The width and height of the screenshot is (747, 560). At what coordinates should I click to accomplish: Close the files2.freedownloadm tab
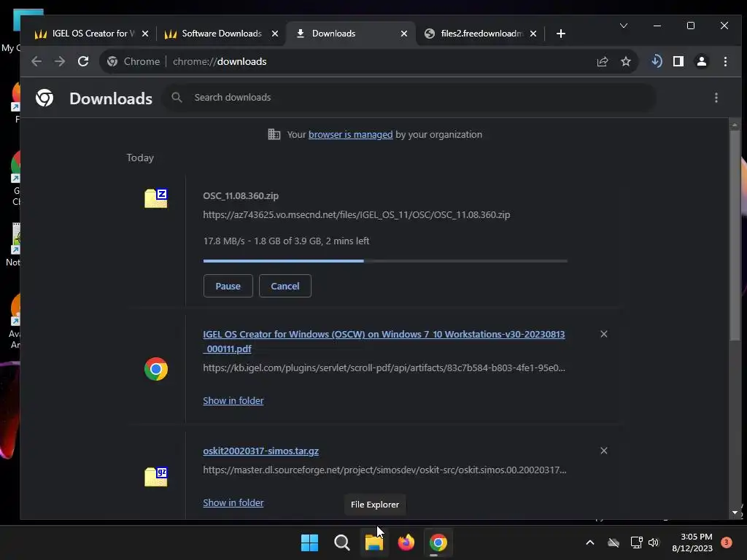click(533, 34)
